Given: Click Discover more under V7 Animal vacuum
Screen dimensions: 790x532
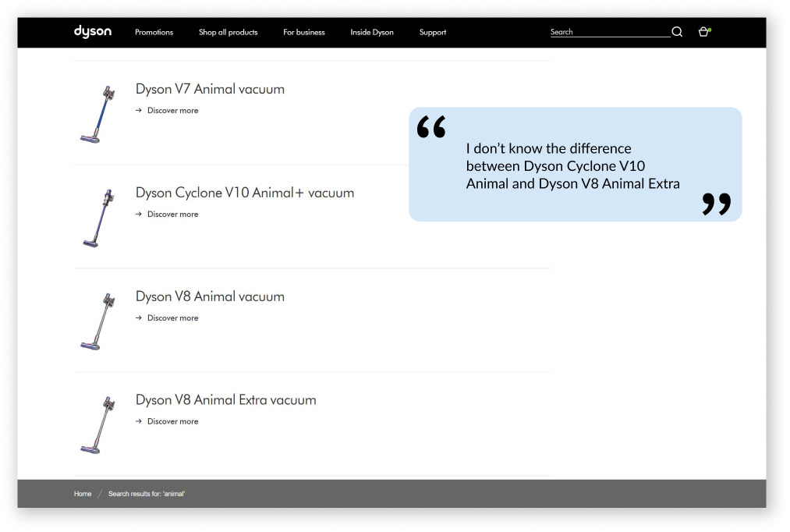Looking at the screenshot, I should [173, 110].
